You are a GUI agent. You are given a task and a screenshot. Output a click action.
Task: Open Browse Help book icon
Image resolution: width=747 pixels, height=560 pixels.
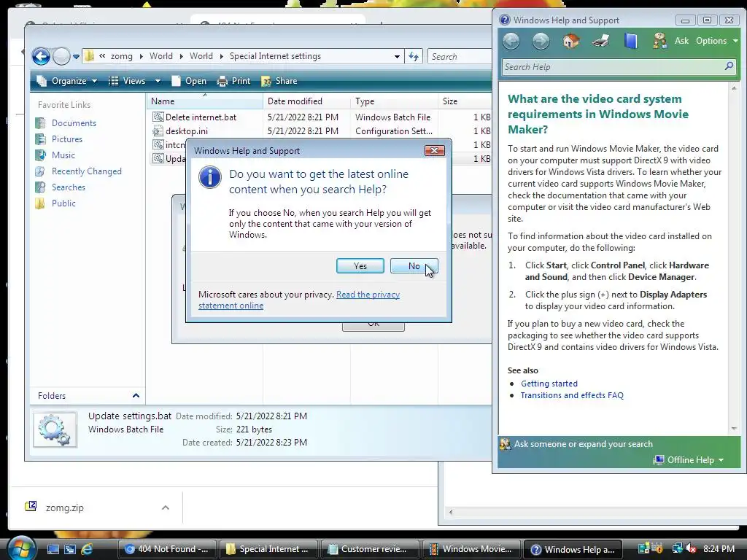tap(630, 42)
